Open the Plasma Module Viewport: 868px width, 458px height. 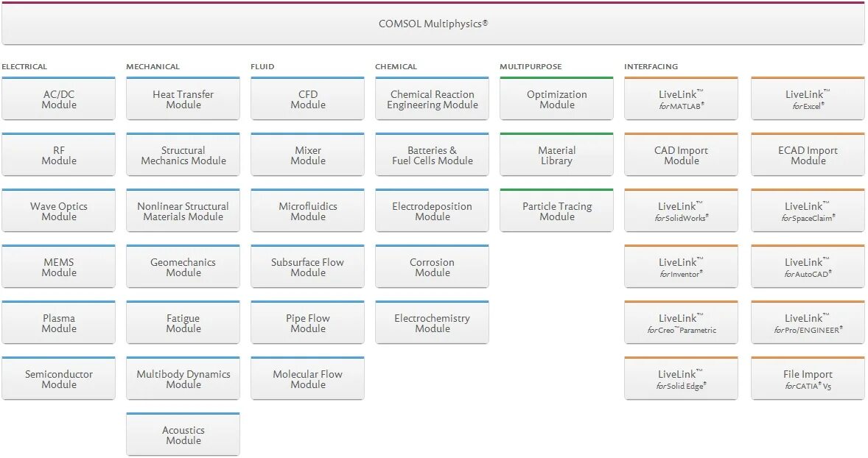[59, 322]
